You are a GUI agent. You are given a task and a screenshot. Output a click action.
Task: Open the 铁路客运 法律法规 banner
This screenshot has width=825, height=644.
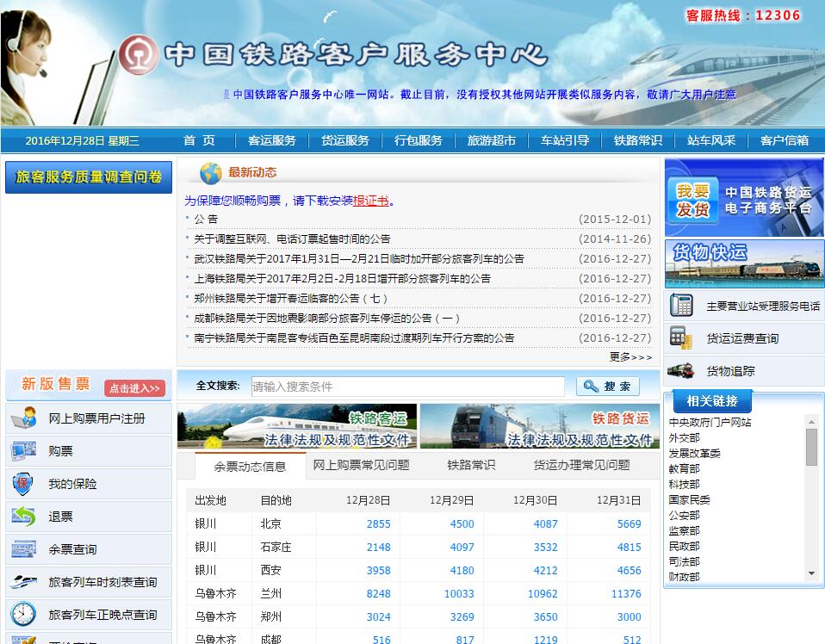pos(297,426)
